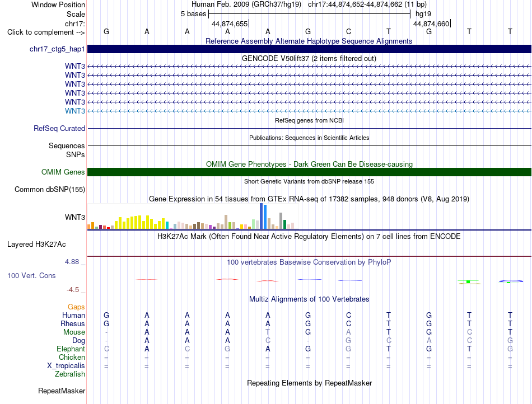Image resolution: width=532 pixels, height=404 pixels.
Task: Open the GTEx Gene Expression track title
Action: click(x=309, y=199)
